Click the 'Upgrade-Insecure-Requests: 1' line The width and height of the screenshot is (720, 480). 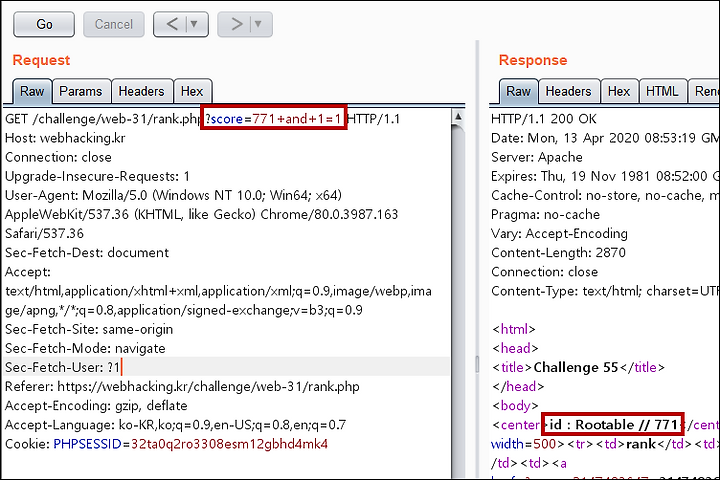(x=97, y=176)
